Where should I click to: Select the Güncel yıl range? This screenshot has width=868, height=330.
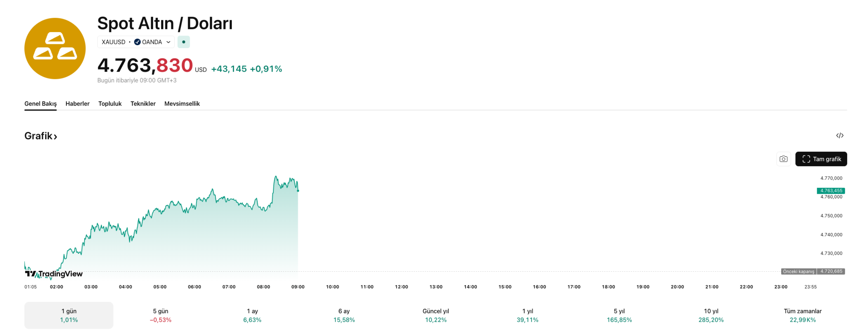[436, 315]
